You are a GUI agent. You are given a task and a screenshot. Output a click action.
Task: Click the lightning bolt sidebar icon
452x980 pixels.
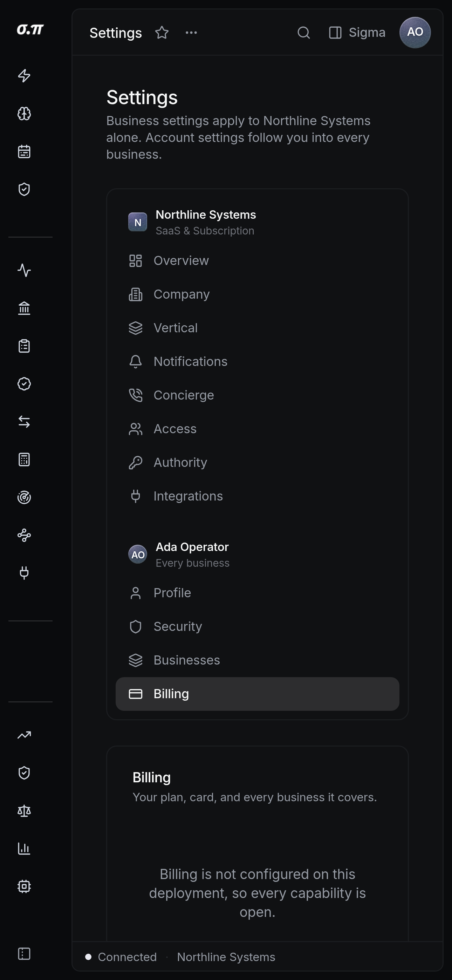(24, 76)
